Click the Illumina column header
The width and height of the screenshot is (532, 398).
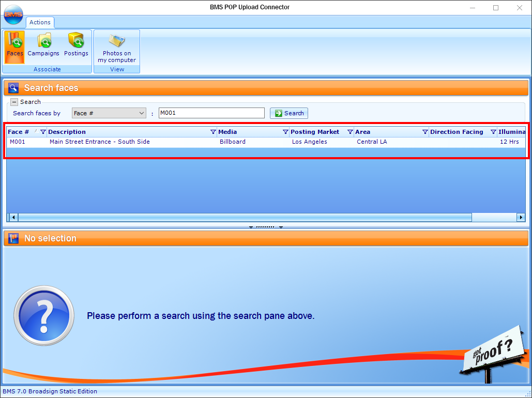point(512,132)
